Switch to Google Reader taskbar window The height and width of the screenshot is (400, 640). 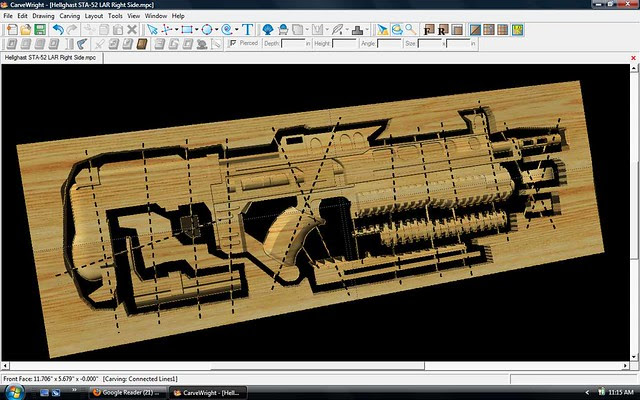click(127, 393)
